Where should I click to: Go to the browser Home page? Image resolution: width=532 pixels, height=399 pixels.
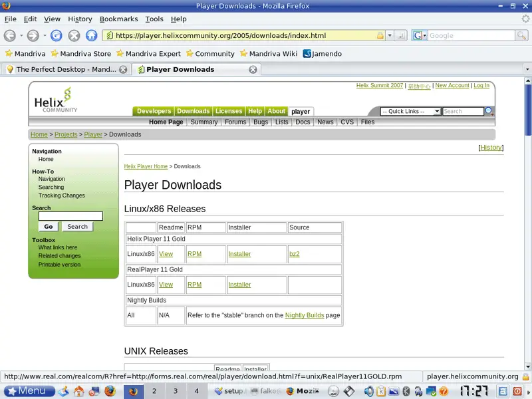point(91,35)
